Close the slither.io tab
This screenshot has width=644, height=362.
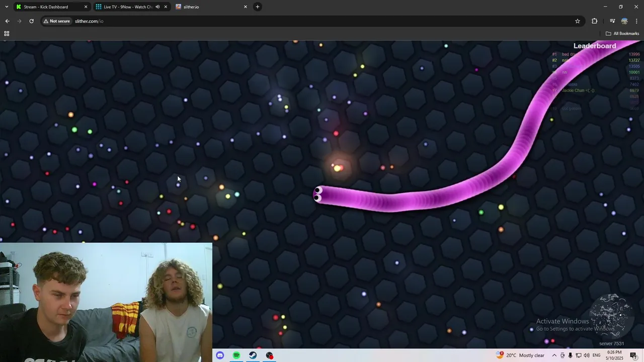pos(246,7)
